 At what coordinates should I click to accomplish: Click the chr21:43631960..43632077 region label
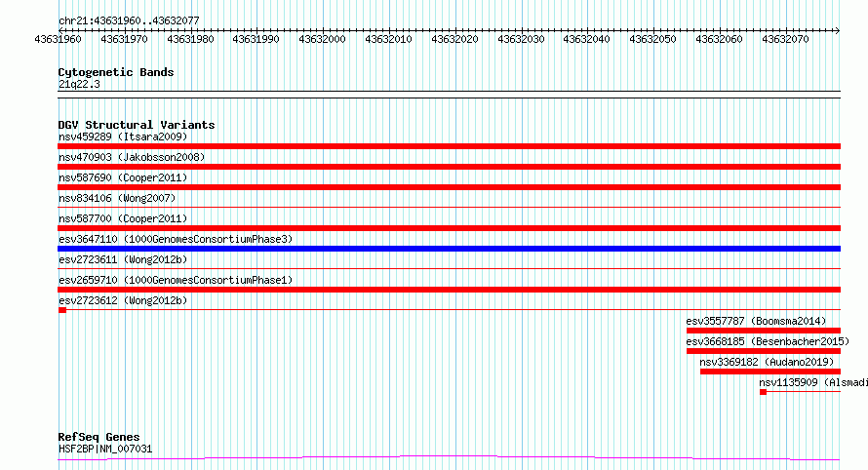[x=129, y=20]
